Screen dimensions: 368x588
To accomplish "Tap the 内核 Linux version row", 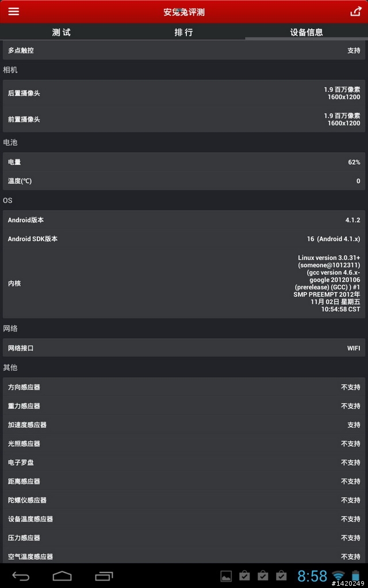I will point(184,283).
